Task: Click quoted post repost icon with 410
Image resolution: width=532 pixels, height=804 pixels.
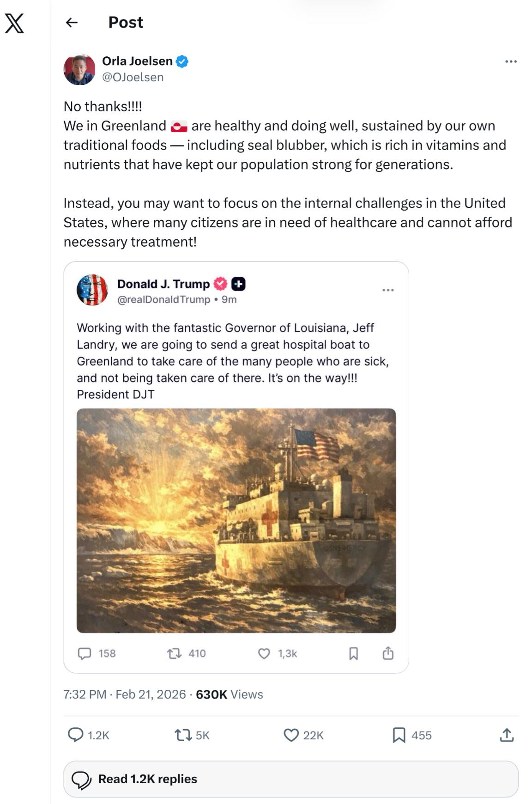Action: pyautogui.click(x=174, y=653)
